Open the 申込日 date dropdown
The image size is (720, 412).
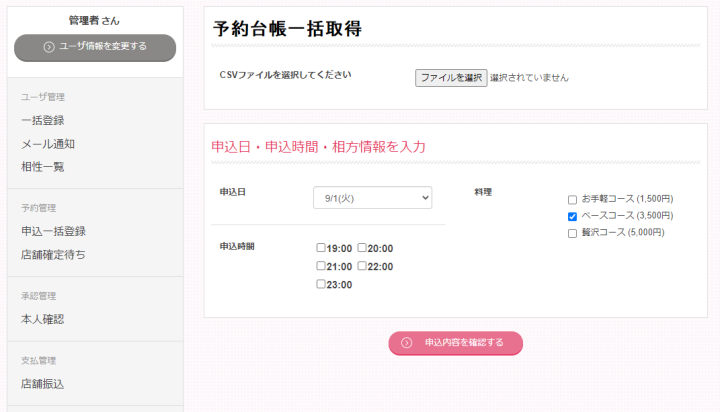(x=372, y=198)
